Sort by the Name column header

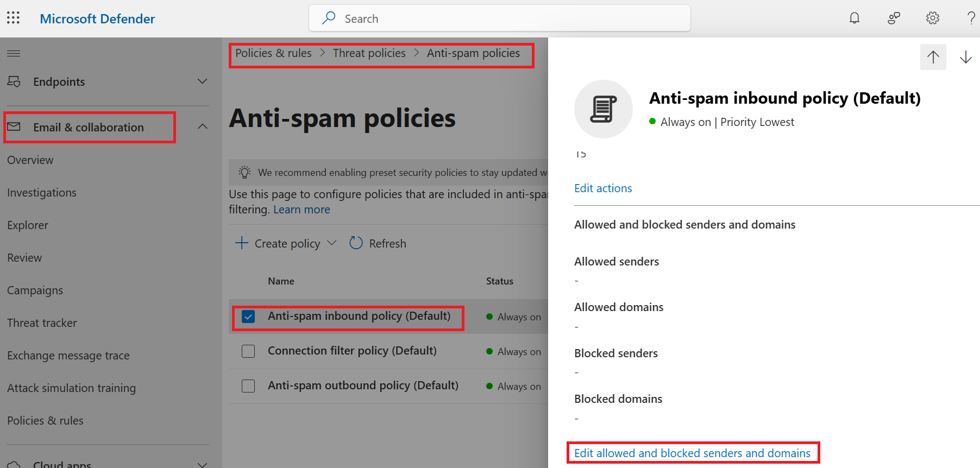click(281, 281)
